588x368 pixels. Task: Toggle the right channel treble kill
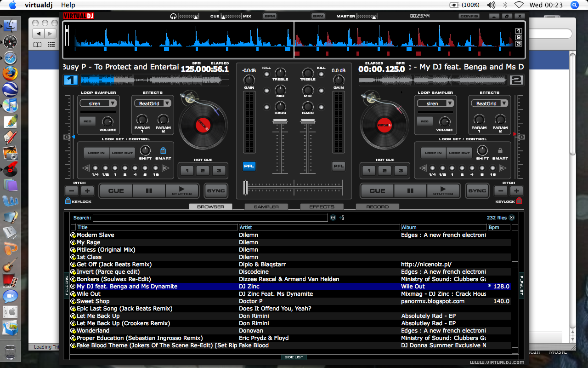tap(321, 74)
